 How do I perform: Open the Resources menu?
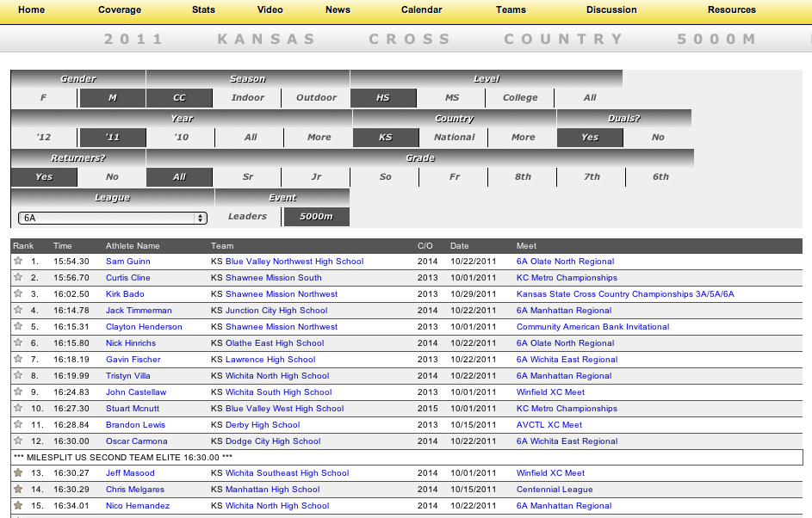coord(732,9)
